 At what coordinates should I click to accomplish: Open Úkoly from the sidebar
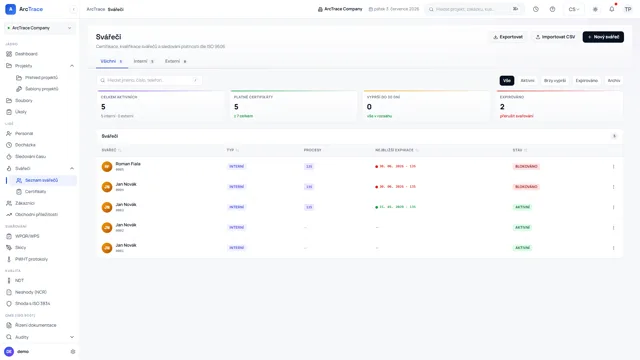pos(21,112)
